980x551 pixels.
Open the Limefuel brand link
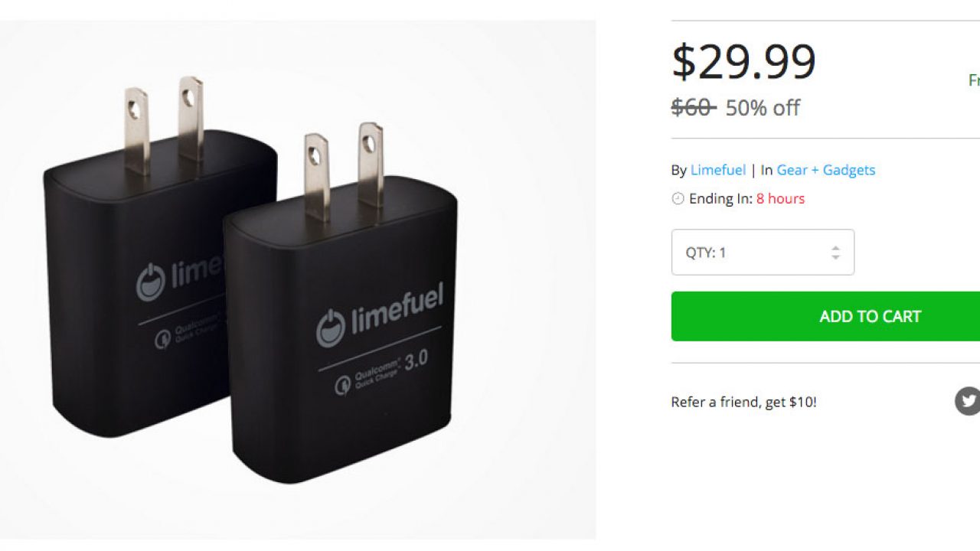click(718, 170)
